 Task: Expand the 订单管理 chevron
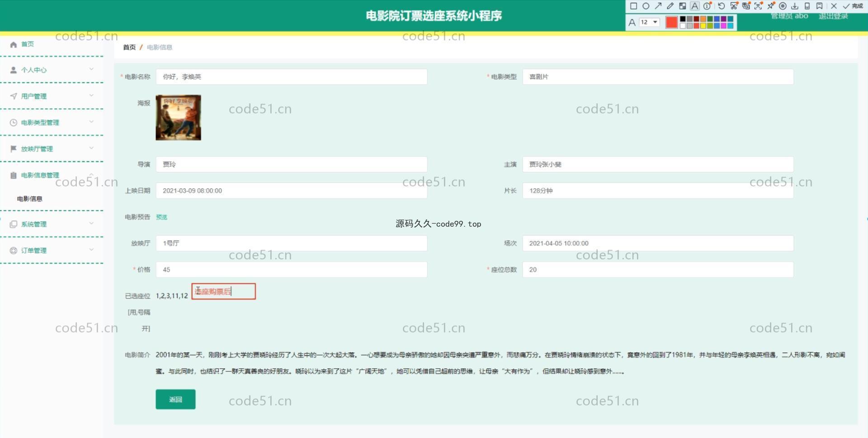coord(91,250)
